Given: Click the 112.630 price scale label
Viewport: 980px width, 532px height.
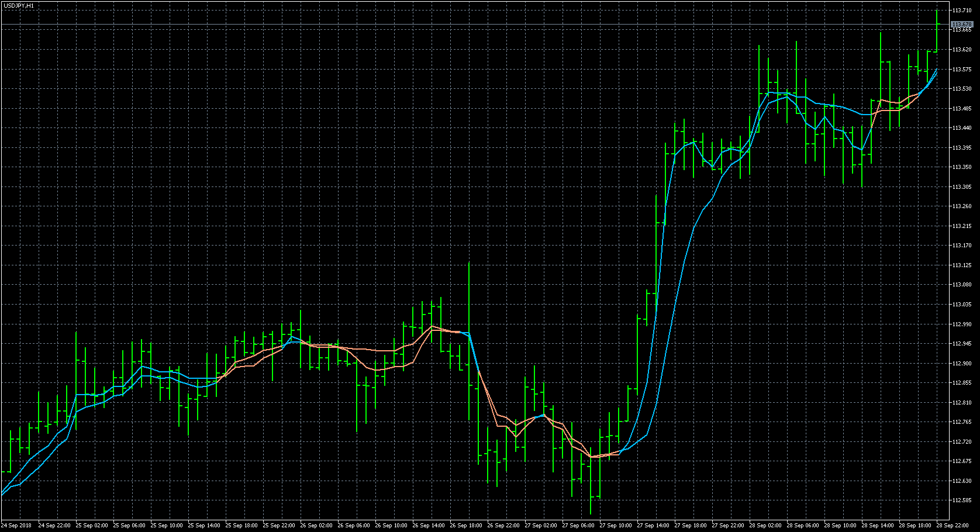Looking at the screenshot, I should (x=962, y=481).
